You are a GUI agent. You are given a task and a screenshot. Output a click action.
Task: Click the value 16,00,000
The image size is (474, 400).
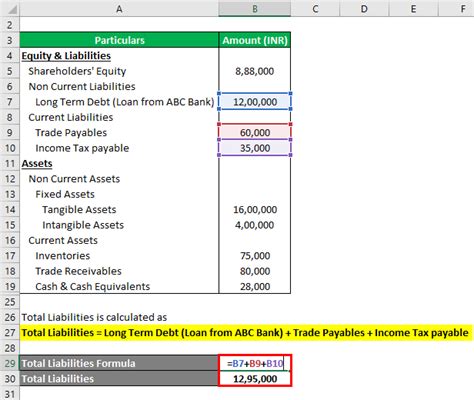click(255, 209)
